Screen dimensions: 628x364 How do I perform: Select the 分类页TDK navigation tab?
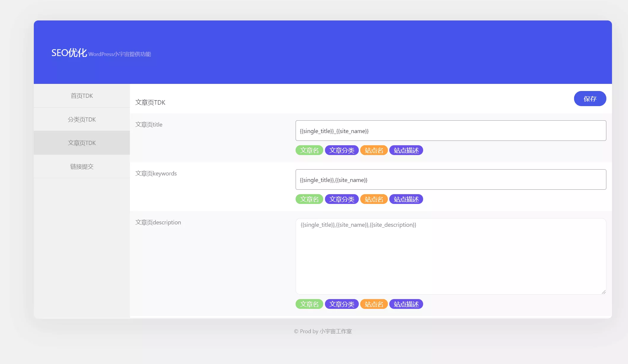[x=82, y=119]
